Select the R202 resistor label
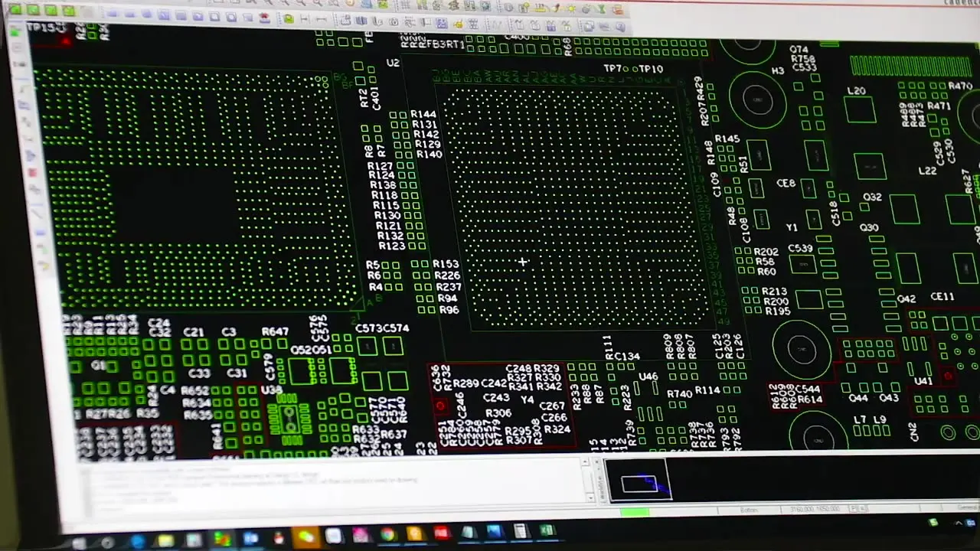Image resolution: width=980 pixels, height=551 pixels. [x=766, y=252]
